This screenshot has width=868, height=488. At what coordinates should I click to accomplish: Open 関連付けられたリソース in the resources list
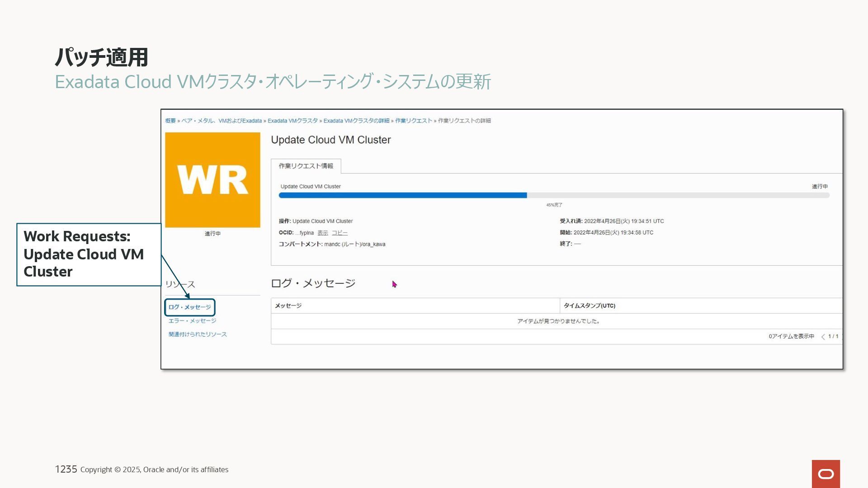tap(198, 334)
